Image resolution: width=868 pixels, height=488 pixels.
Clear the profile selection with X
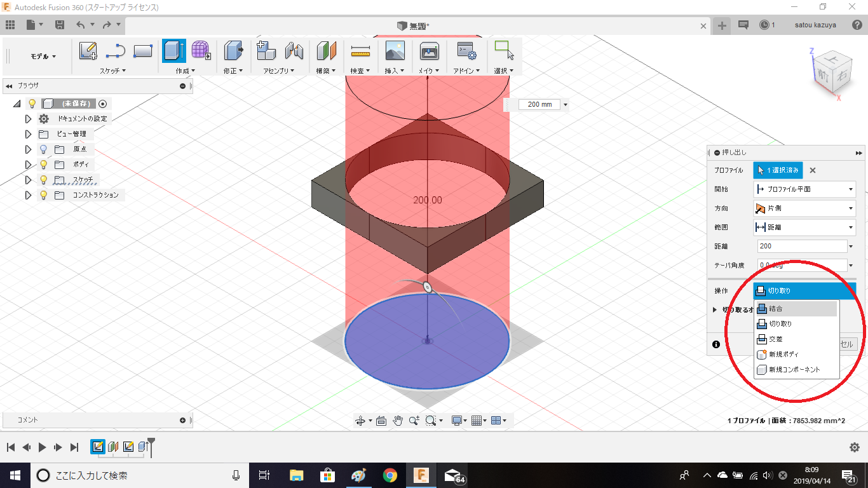812,170
